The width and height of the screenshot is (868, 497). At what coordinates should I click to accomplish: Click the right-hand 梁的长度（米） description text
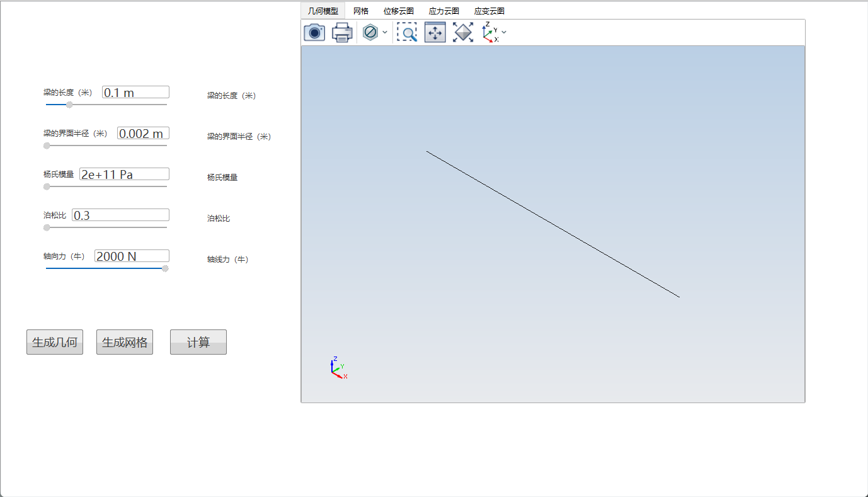tap(232, 96)
